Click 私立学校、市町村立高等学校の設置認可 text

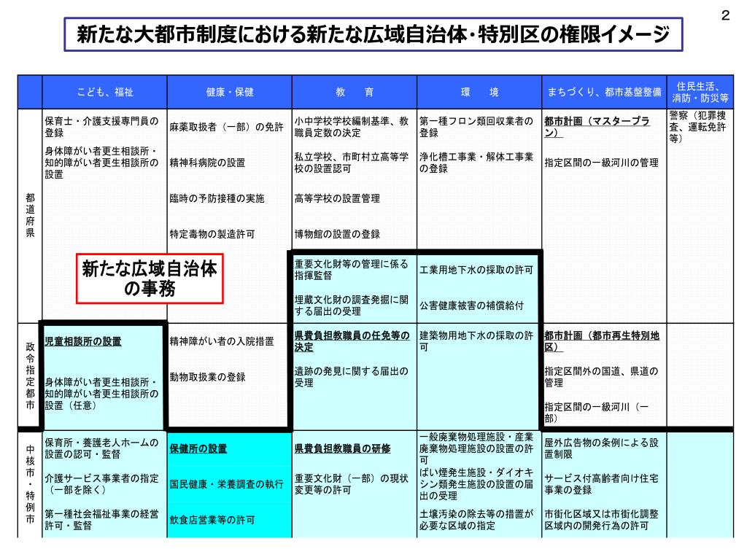(352, 163)
